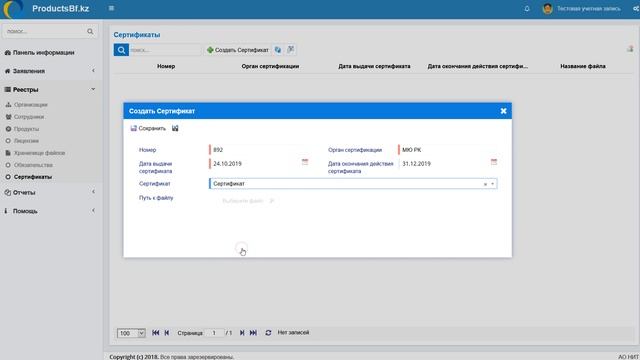
Task: Click the blue search button in the toolbar
Action: click(x=121, y=50)
